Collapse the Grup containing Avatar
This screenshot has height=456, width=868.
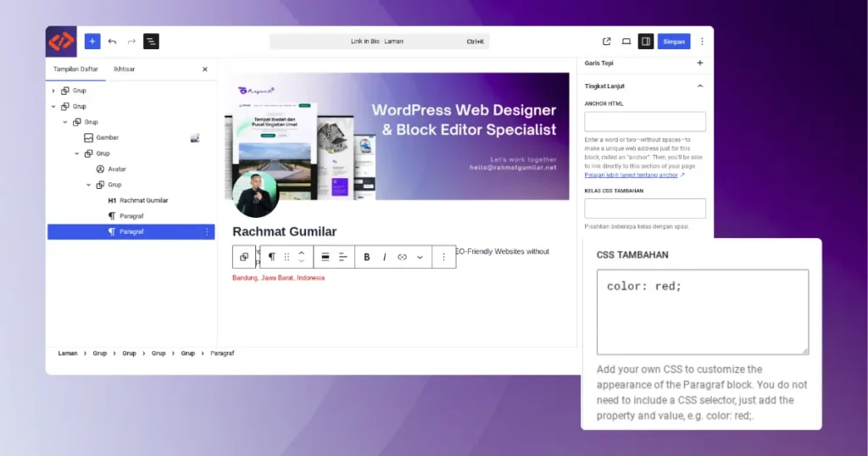click(77, 153)
